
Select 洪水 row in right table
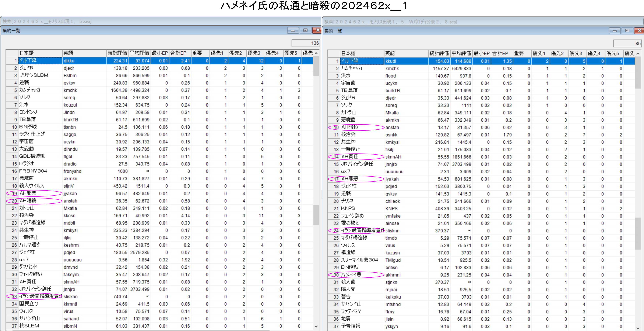(481, 76)
